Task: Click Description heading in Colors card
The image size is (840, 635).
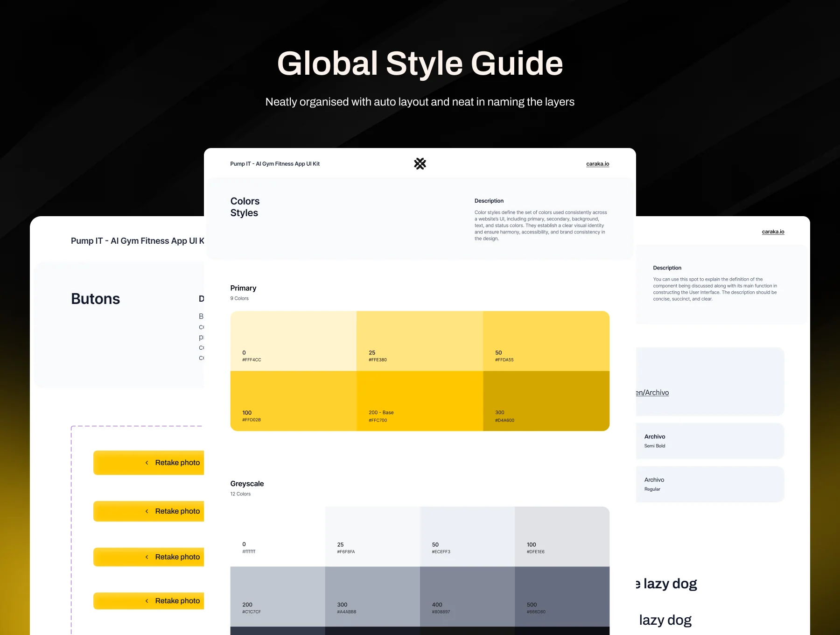Action: click(x=489, y=201)
